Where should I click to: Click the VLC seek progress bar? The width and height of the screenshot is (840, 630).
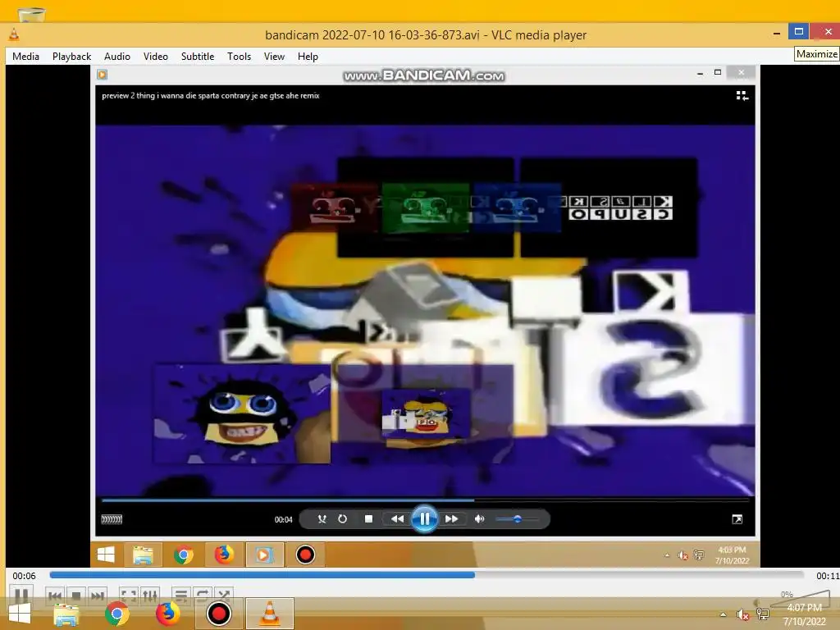point(427,575)
